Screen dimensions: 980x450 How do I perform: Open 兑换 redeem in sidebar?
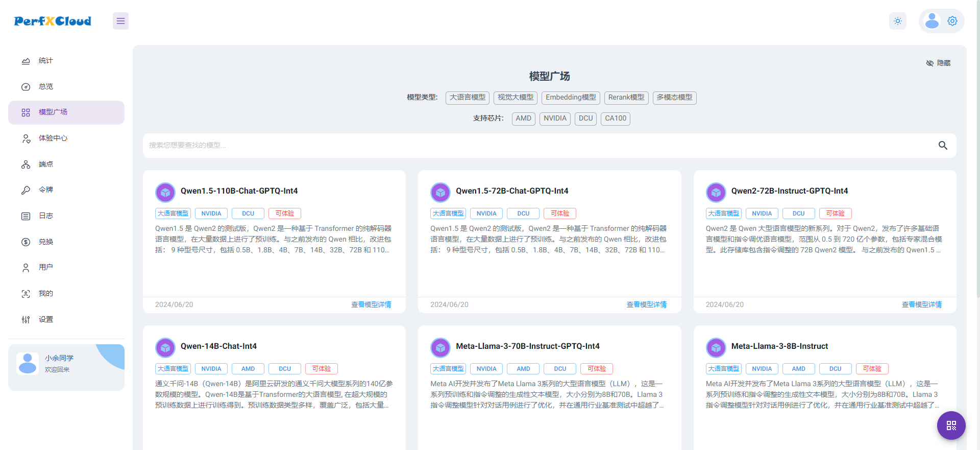[66, 242]
